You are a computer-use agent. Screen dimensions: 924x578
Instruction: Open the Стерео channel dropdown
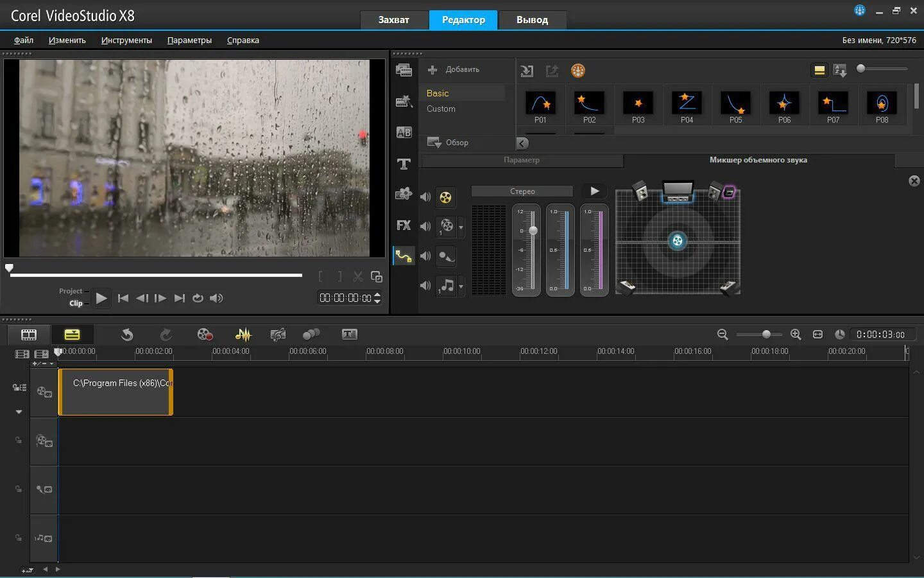click(x=522, y=191)
